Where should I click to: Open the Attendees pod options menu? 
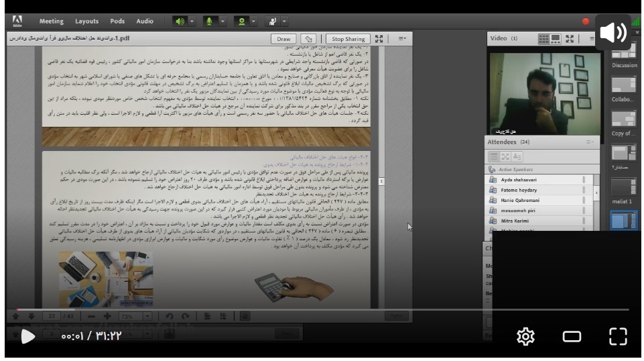pyautogui.click(x=589, y=142)
